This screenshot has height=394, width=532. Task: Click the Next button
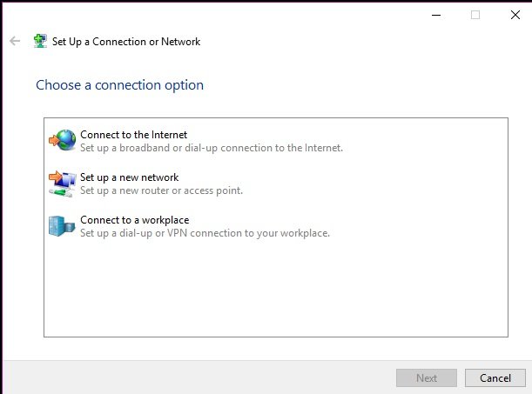click(427, 377)
